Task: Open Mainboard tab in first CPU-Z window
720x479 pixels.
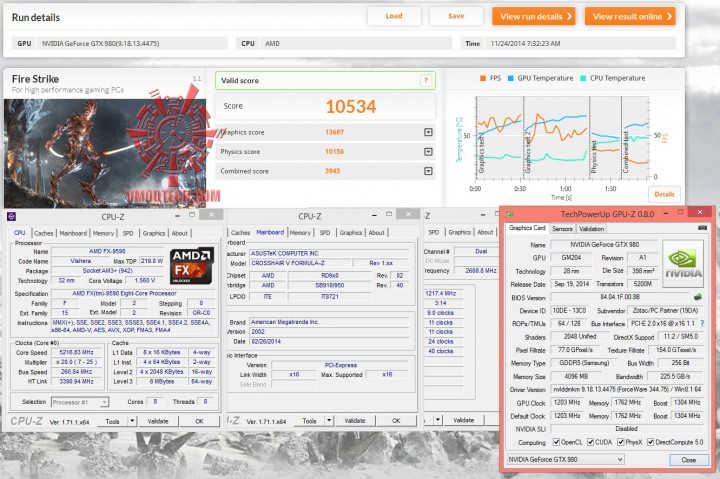Action: pos(73,233)
